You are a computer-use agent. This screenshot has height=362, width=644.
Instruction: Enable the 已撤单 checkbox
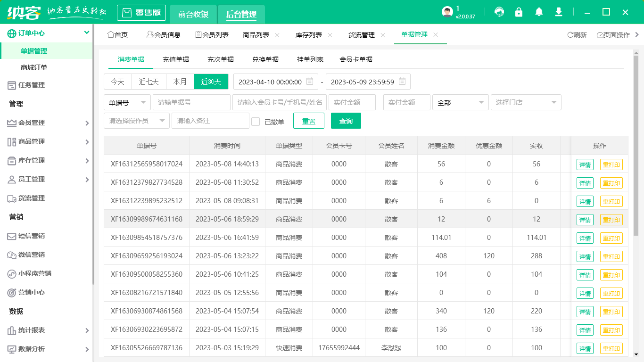click(x=256, y=121)
